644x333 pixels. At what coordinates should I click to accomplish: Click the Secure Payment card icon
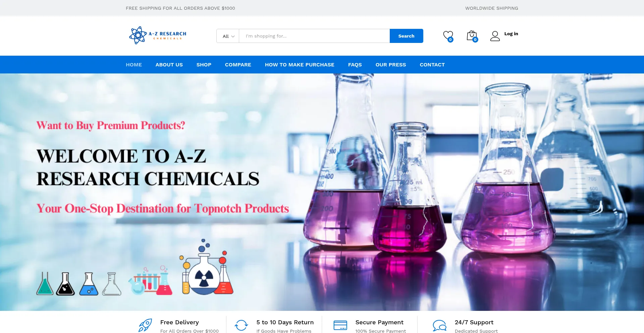[x=340, y=325]
